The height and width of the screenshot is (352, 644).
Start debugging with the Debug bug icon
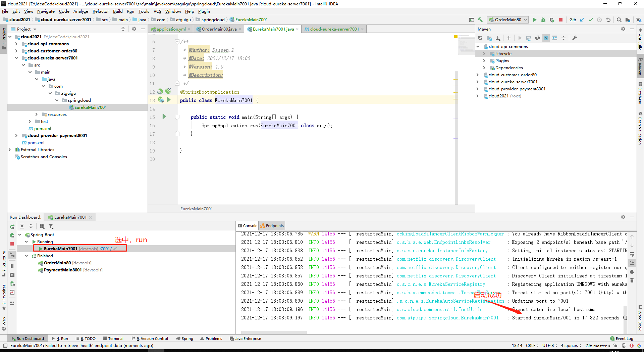pos(543,20)
